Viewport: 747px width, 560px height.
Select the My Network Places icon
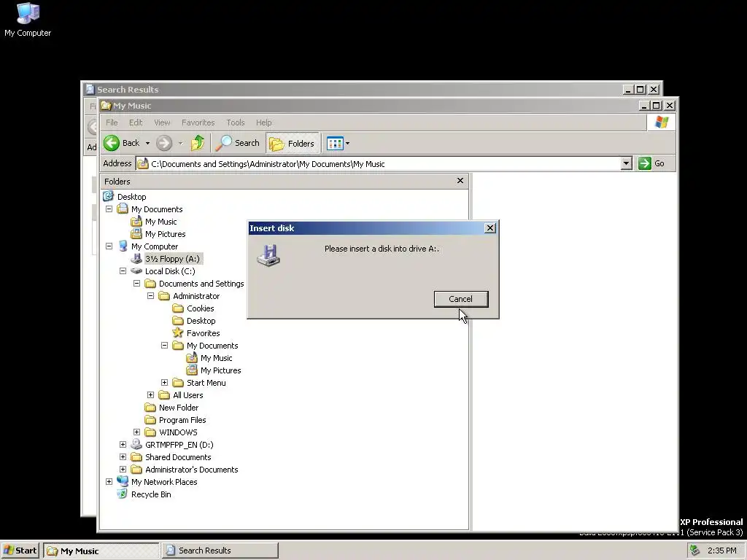tap(123, 481)
